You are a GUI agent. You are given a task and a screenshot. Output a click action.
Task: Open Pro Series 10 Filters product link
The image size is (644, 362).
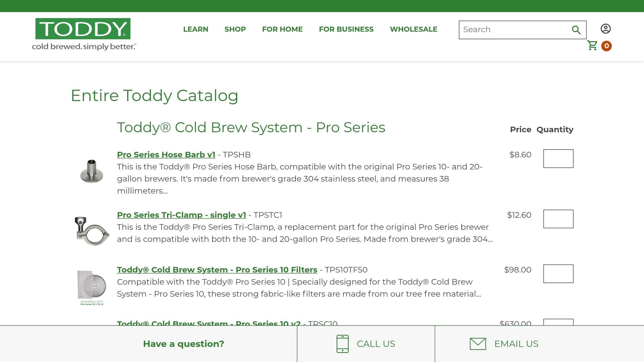pos(217,270)
